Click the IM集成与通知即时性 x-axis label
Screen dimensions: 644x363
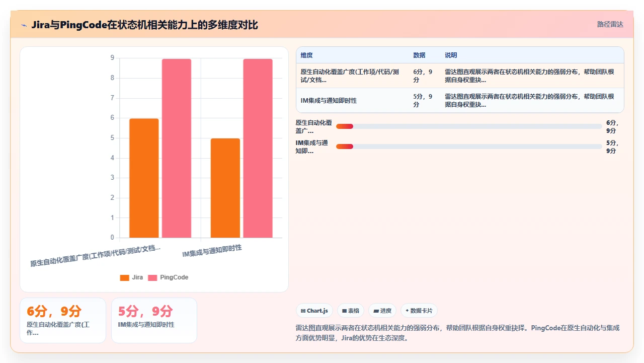(212, 251)
